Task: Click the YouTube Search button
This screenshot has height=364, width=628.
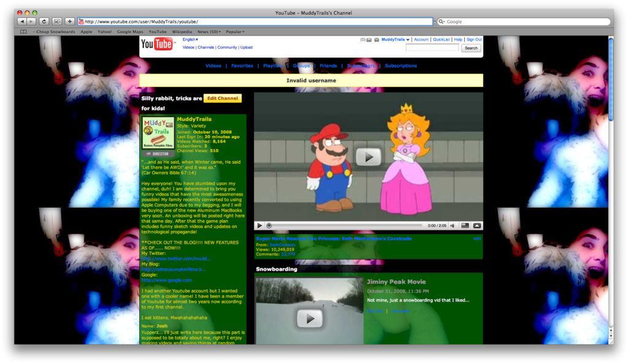Action: click(471, 48)
